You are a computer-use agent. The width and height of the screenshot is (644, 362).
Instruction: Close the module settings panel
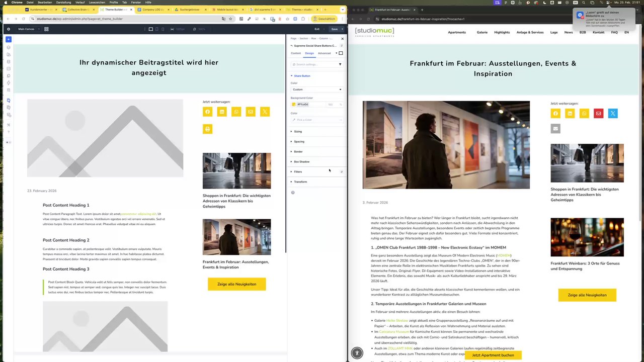click(x=343, y=39)
